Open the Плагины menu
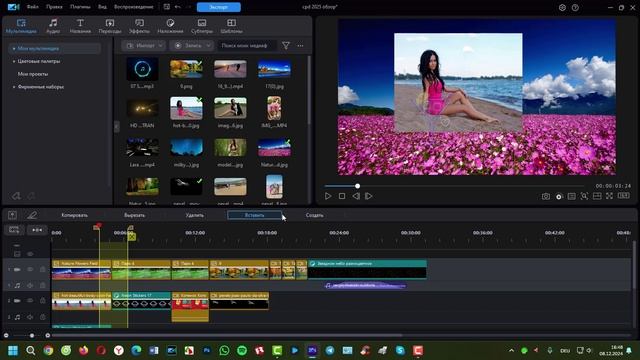 [80, 7]
